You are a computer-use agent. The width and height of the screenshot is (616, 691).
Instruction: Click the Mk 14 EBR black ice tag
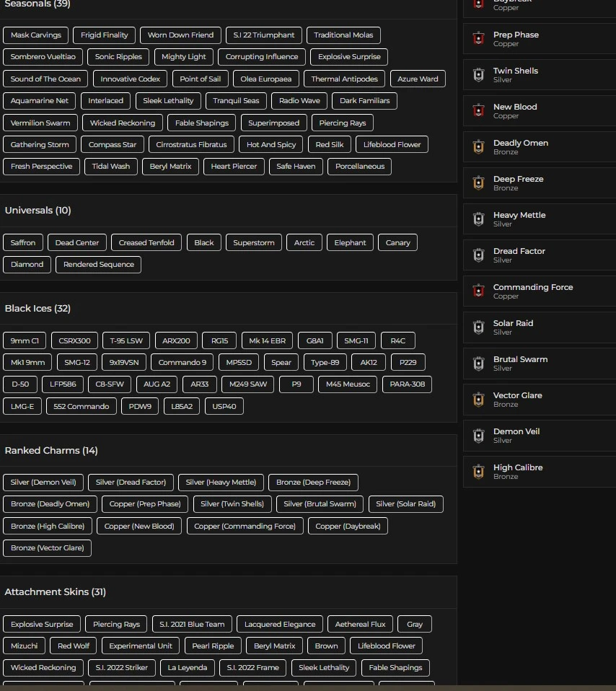(267, 341)
